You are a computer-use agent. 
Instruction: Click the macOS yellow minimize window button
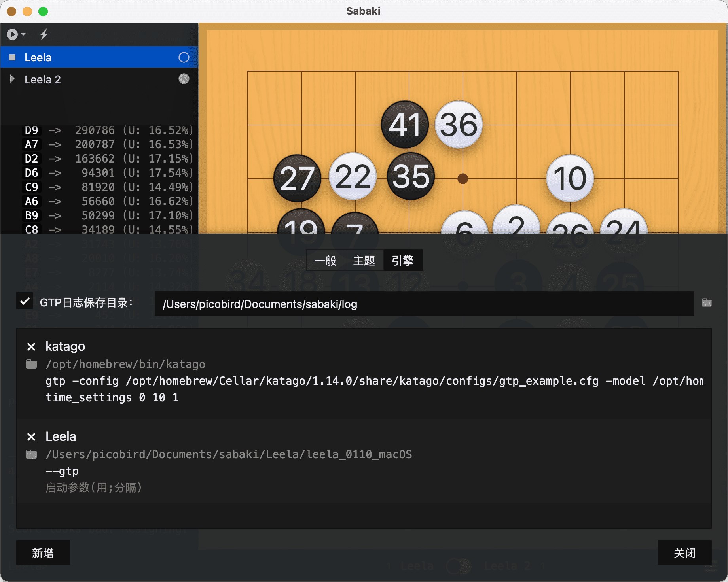click(x=27, y=11)
